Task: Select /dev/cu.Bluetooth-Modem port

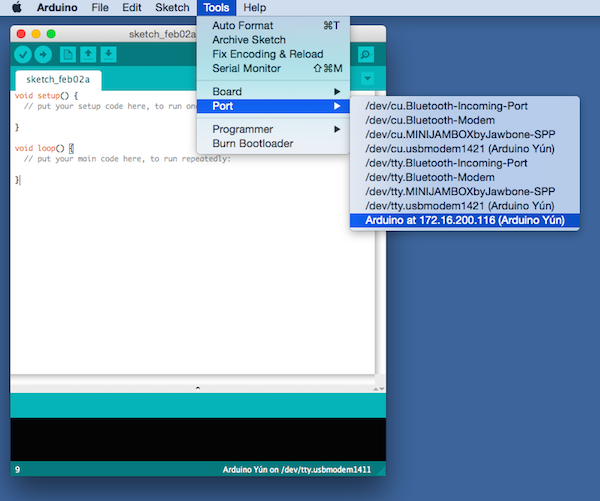Action: click(x=465, y=120)
